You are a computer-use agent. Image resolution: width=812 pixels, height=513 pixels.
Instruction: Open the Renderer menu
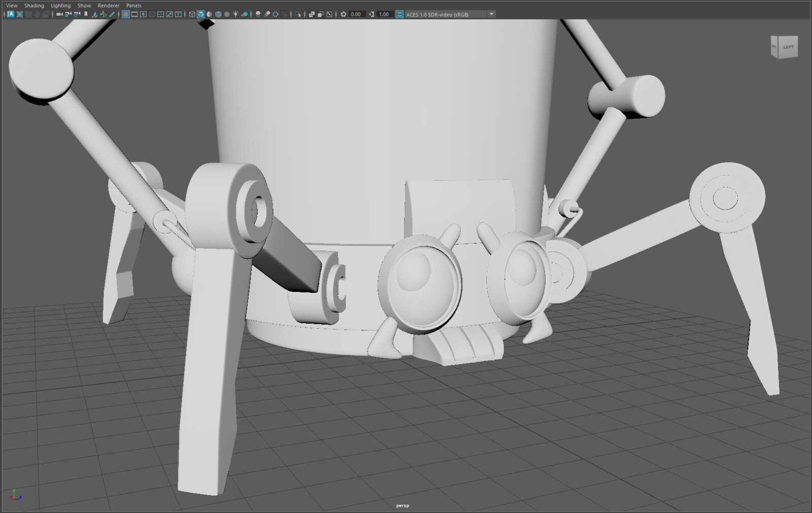[109, 6]
